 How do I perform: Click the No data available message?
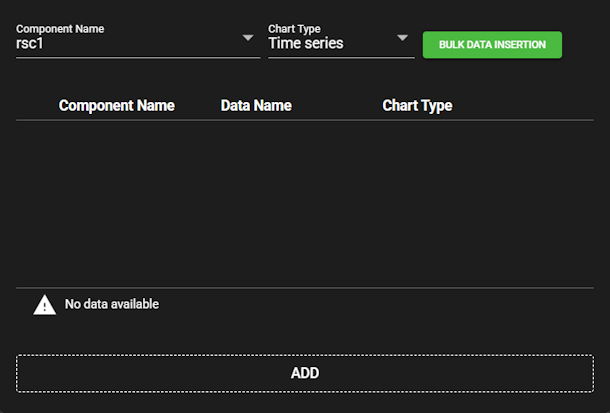111,304
